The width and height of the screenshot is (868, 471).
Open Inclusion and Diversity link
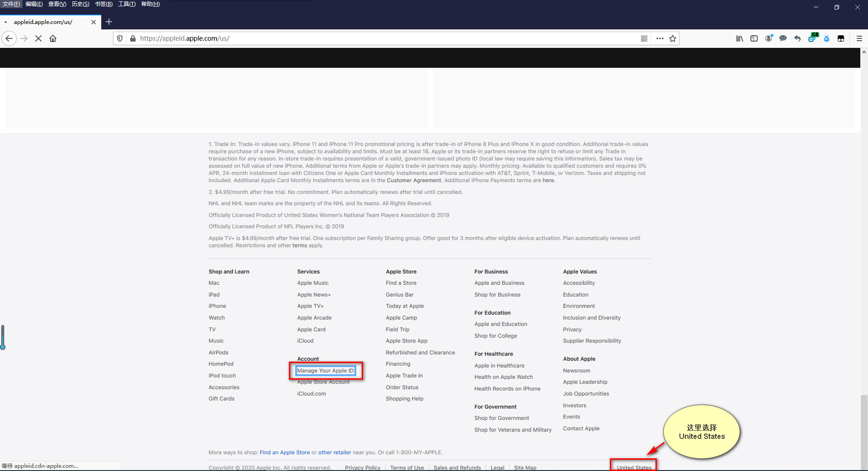pos(592,318)
